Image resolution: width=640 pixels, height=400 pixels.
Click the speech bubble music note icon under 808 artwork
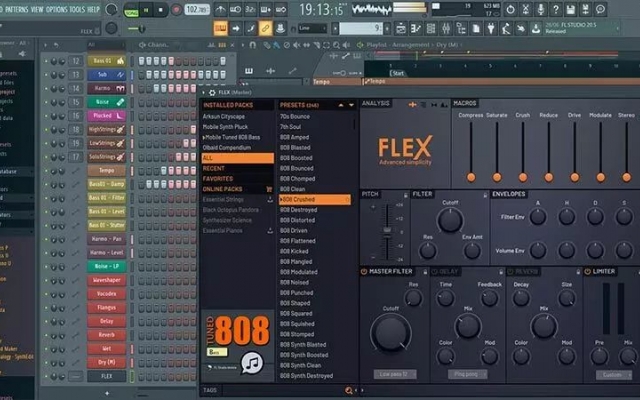point(252,363)
